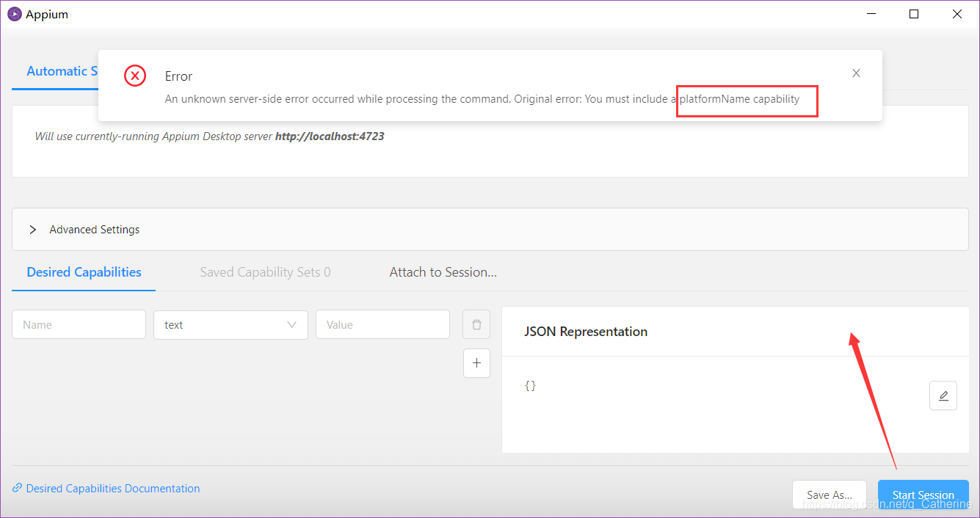Select the Attach to Session tab
The height and width of the screenshot is (518, 980).
[x=443, y=272]
